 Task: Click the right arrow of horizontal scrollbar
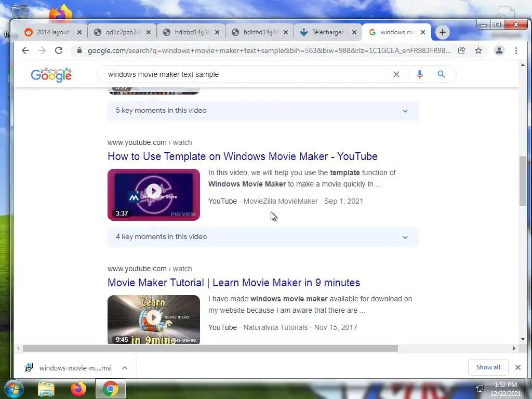[514, 348]
